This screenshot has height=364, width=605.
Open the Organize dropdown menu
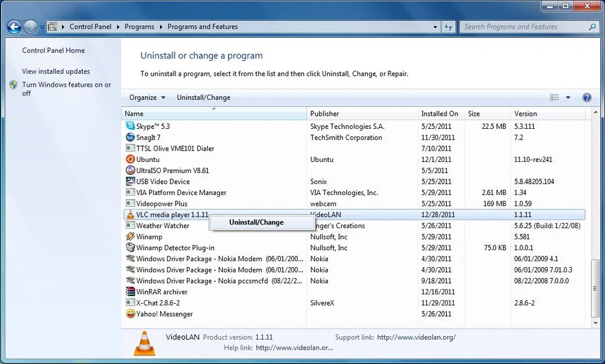click(145, 97)
